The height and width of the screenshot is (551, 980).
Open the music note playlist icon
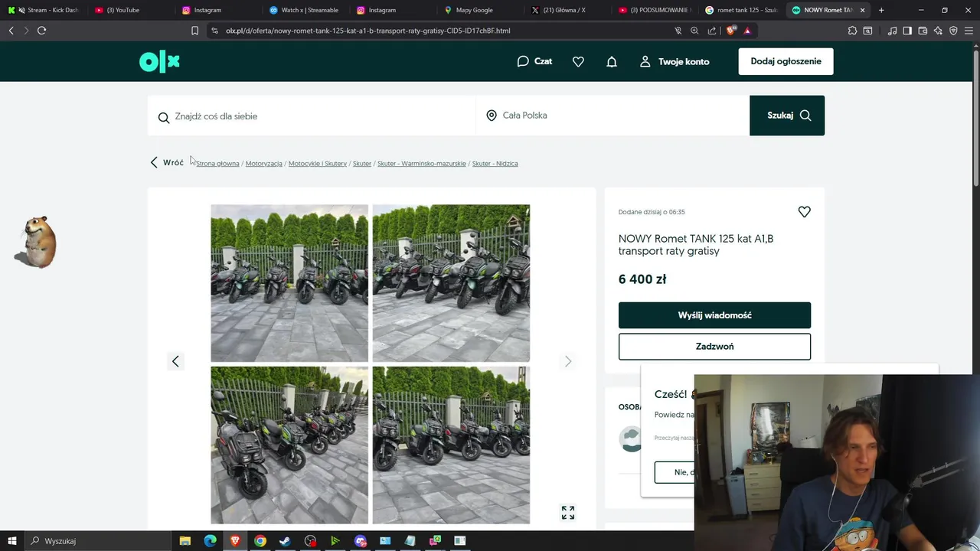[892, 31]
